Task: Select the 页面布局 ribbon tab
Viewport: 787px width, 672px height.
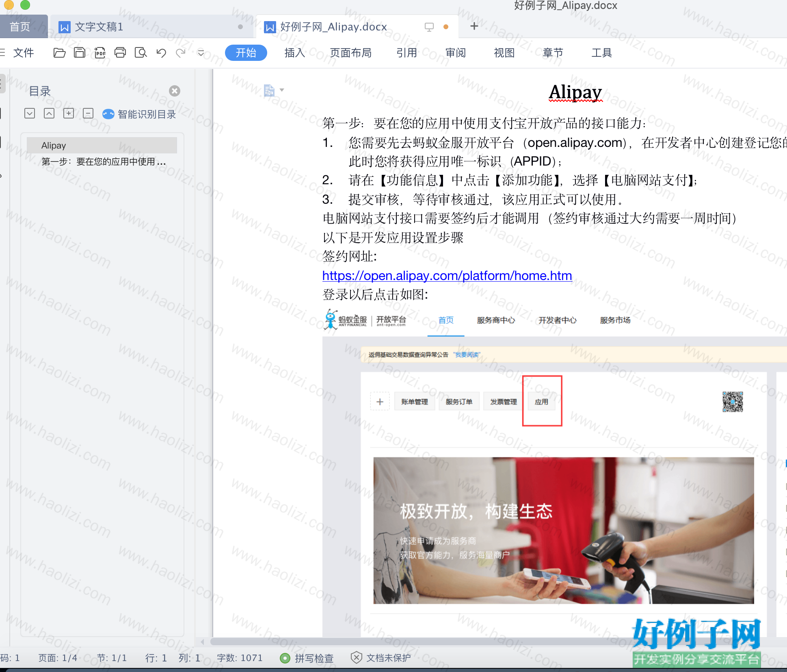Action: pyautogui.click(x=350, y=53)
